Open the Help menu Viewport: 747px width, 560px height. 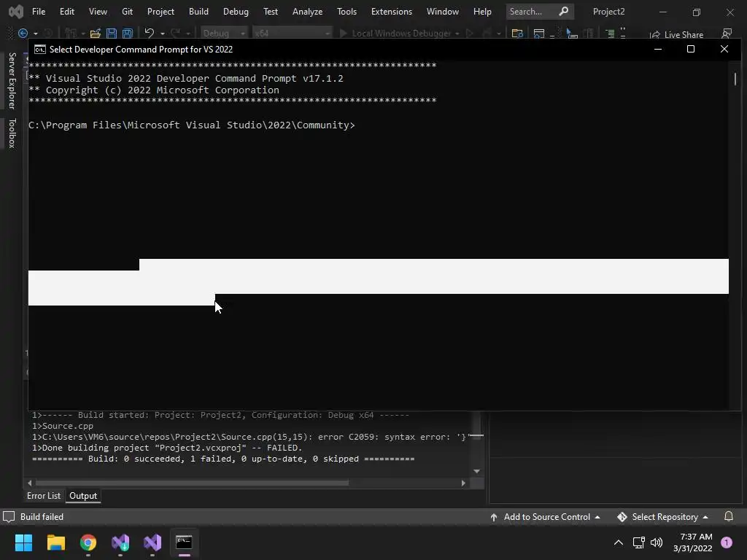[x=482, y=12]
